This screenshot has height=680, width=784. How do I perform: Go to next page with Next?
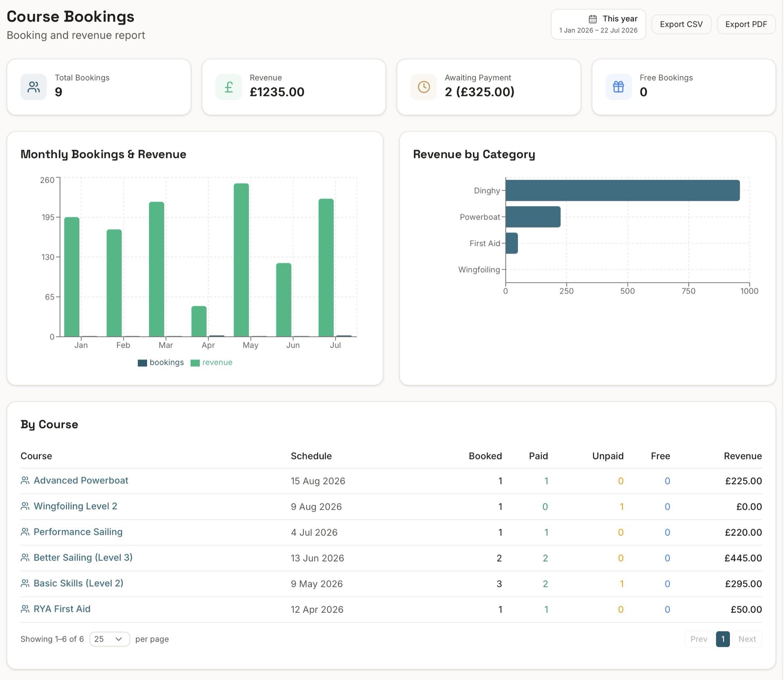click(747, 639)
